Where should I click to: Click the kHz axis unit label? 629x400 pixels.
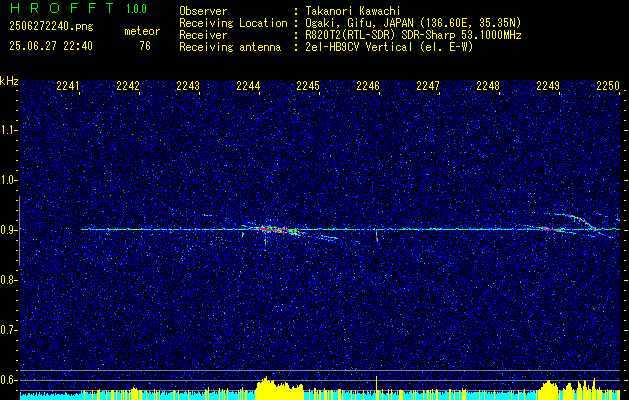[9, 81]
